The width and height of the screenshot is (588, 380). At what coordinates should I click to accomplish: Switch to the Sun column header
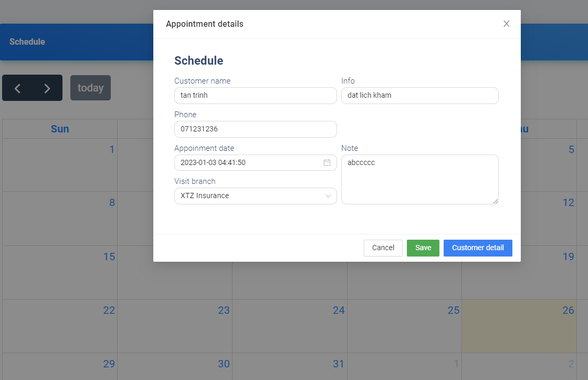pyautogui.click(x=59, y=129)
